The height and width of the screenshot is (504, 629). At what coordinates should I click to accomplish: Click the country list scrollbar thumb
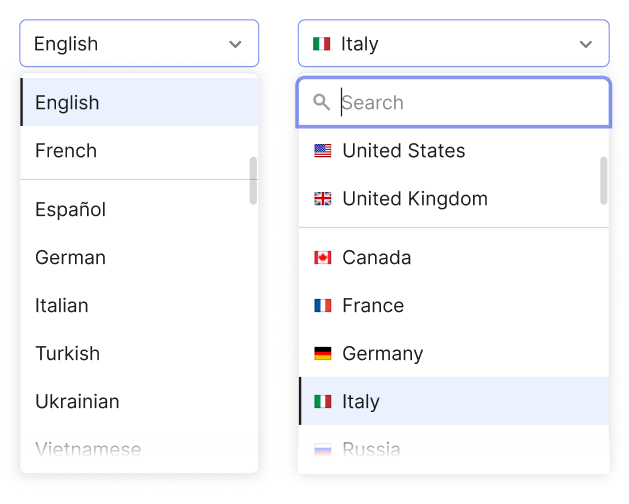[x=603, y=181]
